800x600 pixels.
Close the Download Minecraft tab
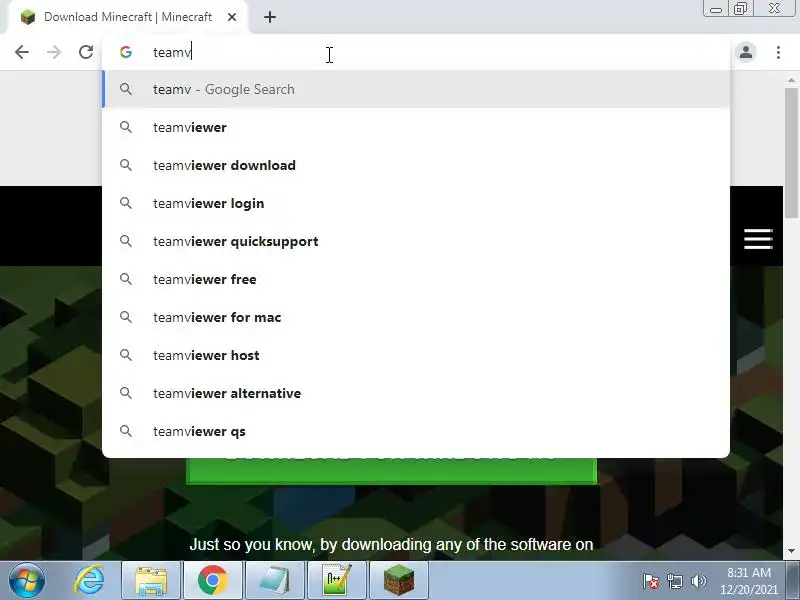232,17
